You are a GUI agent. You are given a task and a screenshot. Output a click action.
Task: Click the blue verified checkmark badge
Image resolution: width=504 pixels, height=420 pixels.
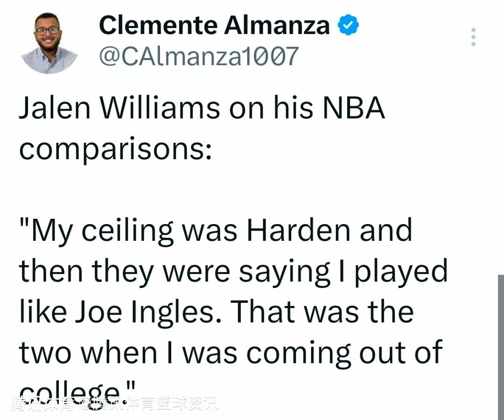[x=348, y=25]
